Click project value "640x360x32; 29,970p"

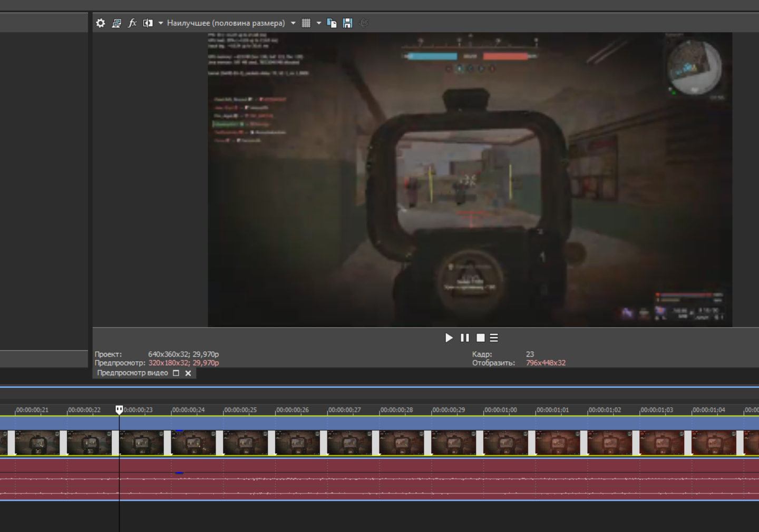click(183, 354)
